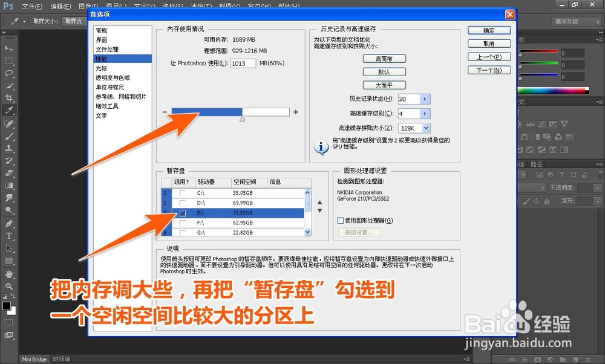Click the 下一个(N) button
Viewport: 605px width, 364px height.
(x=489, y=70)
